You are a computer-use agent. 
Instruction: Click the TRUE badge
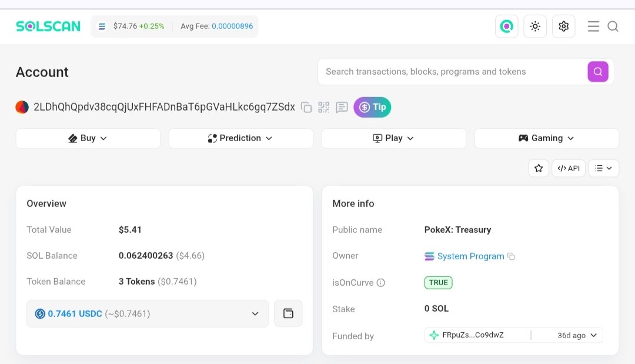pyautogui.click(x=438, y=283)
